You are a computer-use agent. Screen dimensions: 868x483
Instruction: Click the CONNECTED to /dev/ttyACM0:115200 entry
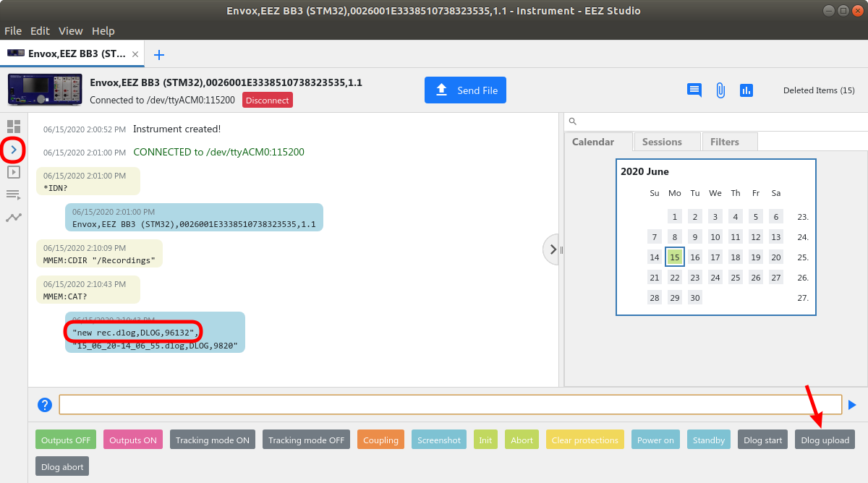[x=218, y=152]
